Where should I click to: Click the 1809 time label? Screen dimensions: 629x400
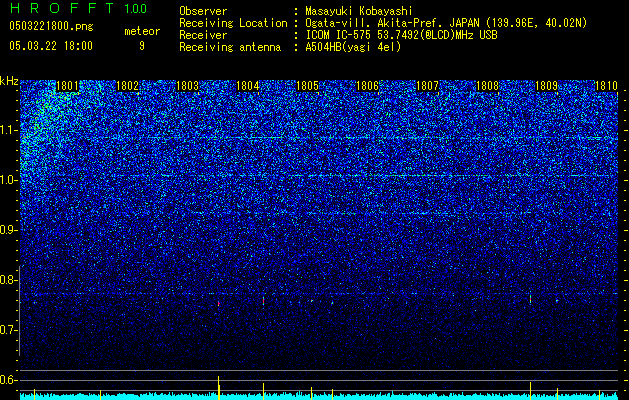[547, 86]
